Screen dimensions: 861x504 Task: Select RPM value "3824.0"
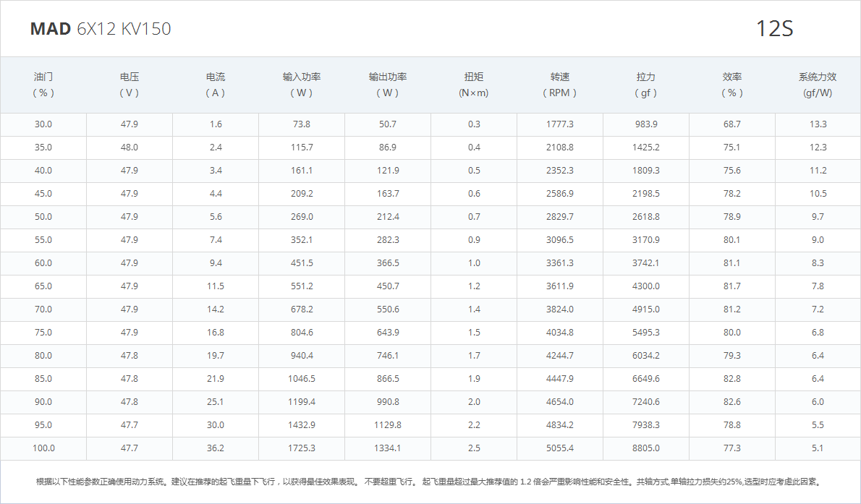coord(559,309)
